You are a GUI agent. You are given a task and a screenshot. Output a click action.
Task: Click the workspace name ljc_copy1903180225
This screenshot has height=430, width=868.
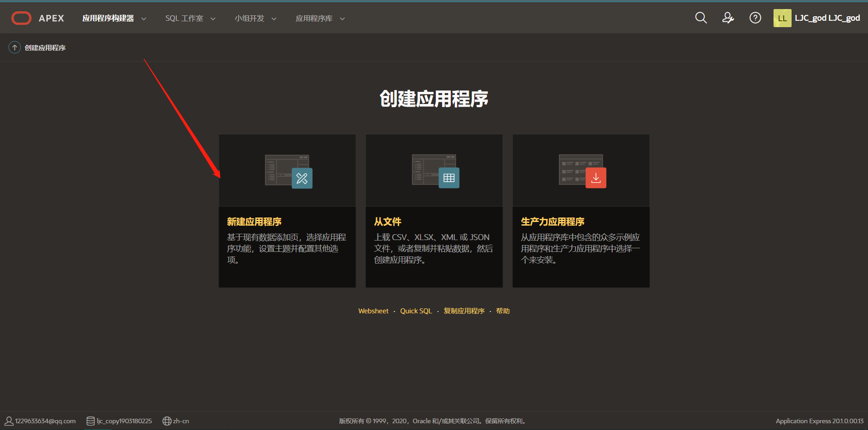point(124,421)
